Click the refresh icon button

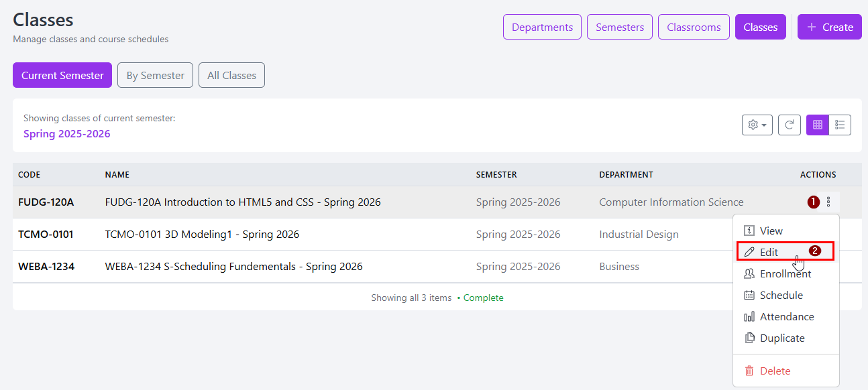(790, 125)
